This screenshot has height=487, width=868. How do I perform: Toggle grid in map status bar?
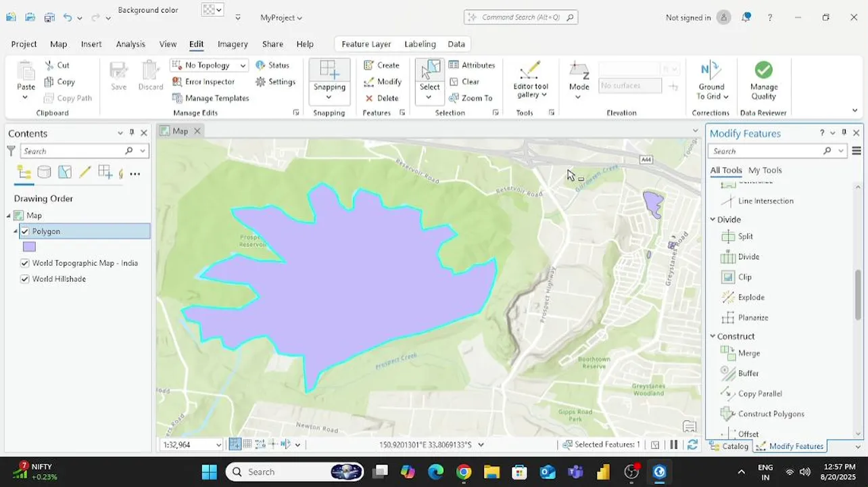coord(247,444)
